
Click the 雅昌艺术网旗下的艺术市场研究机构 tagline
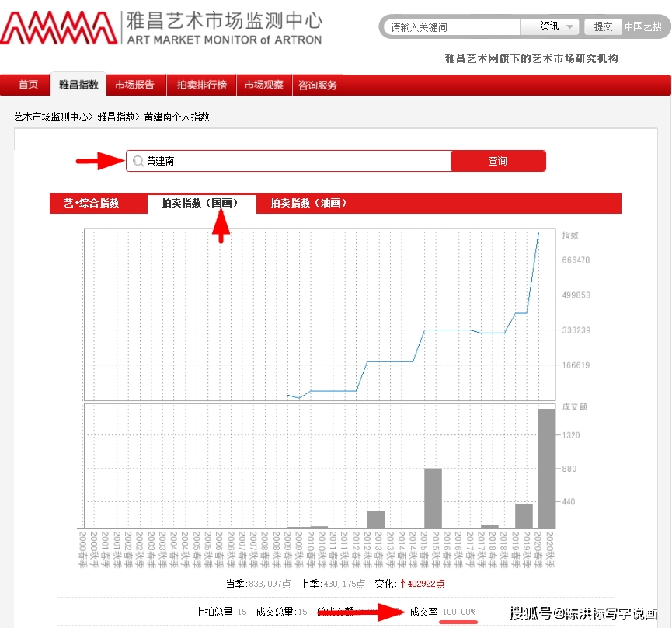531,59
